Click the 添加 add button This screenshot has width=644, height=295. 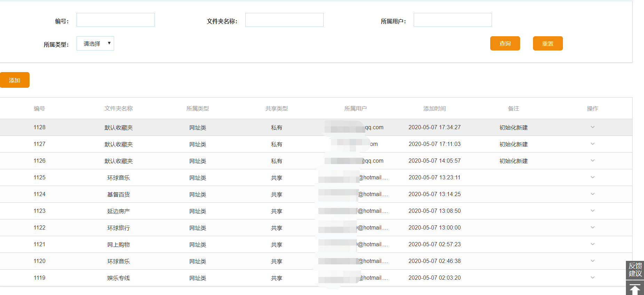[x=15, y=80]
